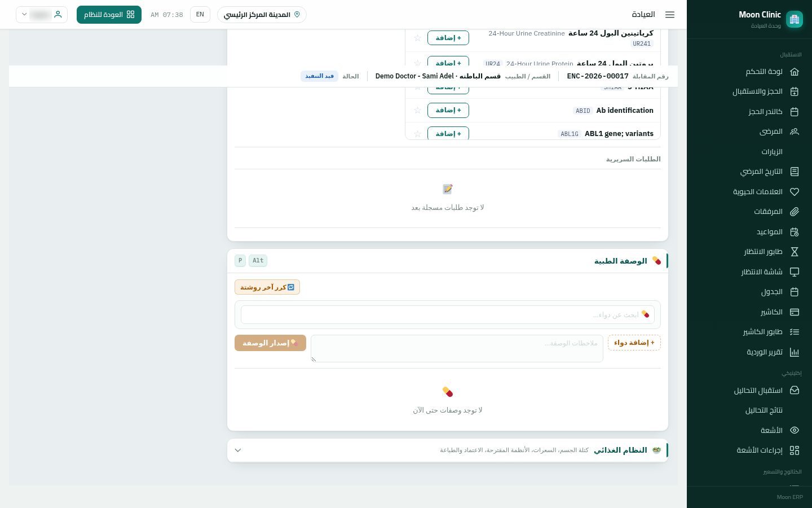Star the 24-Hour Urine Creatinine test
Screen dimensions: 812x508
pos(417,38)
